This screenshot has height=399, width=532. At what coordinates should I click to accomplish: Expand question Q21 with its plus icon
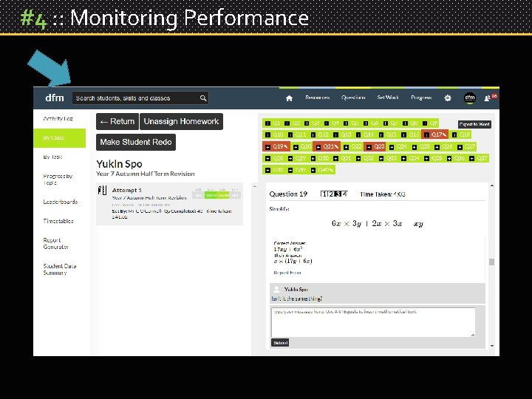(x=318, y=147)
